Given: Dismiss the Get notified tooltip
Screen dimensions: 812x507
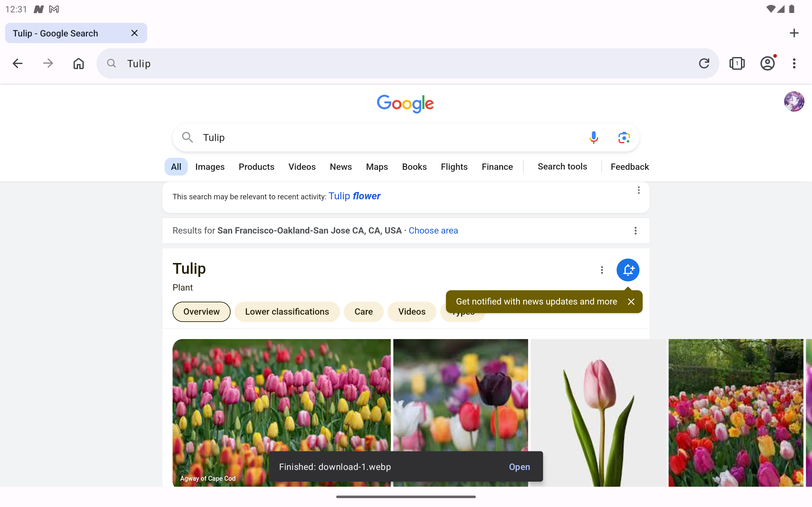Looking at the screenshot, I should [x=631, y=302].
